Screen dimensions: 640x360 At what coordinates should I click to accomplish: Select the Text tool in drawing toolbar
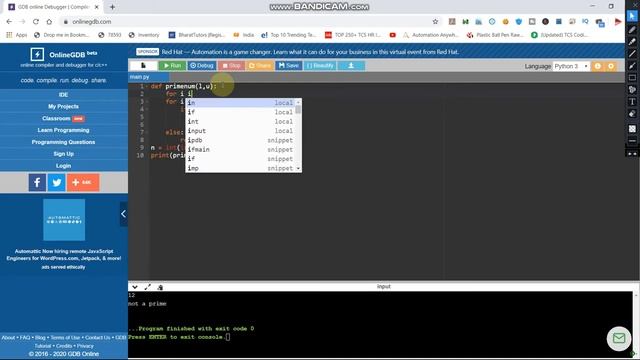632,102
